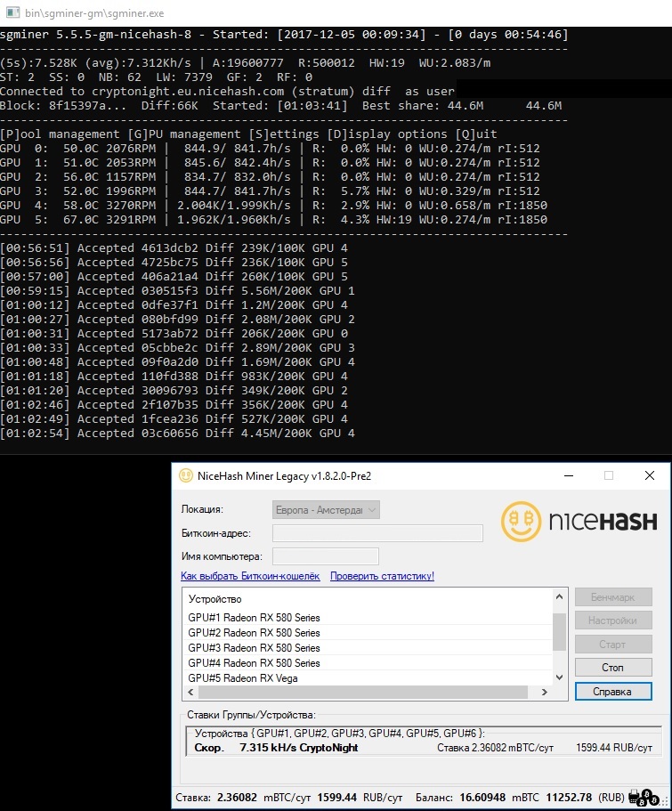The height and width of the screenshot is (811, 672).
Task: Open the Проверить статистику! link
Action: tap(383, 576)
